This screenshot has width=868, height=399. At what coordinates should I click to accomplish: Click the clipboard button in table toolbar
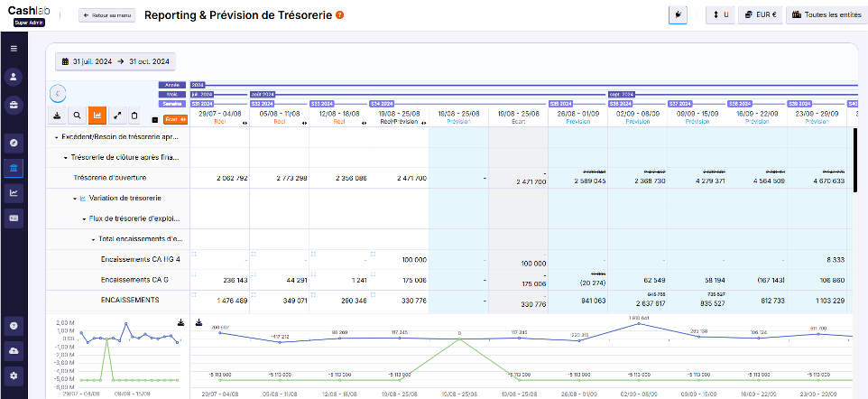tap(134, 116)
